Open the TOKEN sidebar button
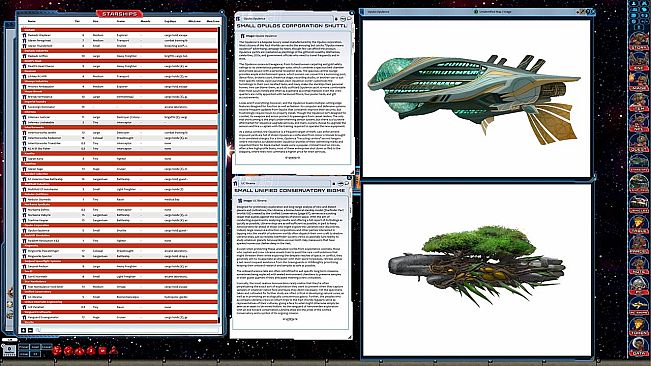 coord(639,326)
